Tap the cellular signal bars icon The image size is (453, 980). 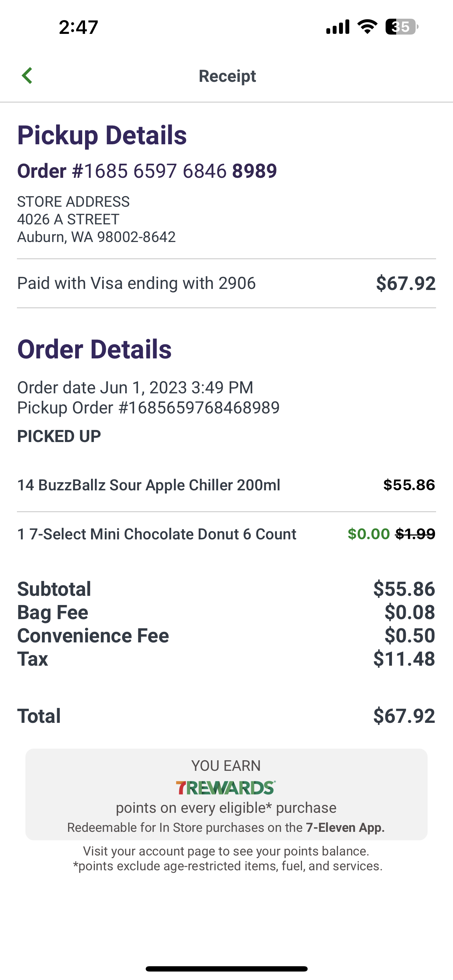tap(338, 27)
